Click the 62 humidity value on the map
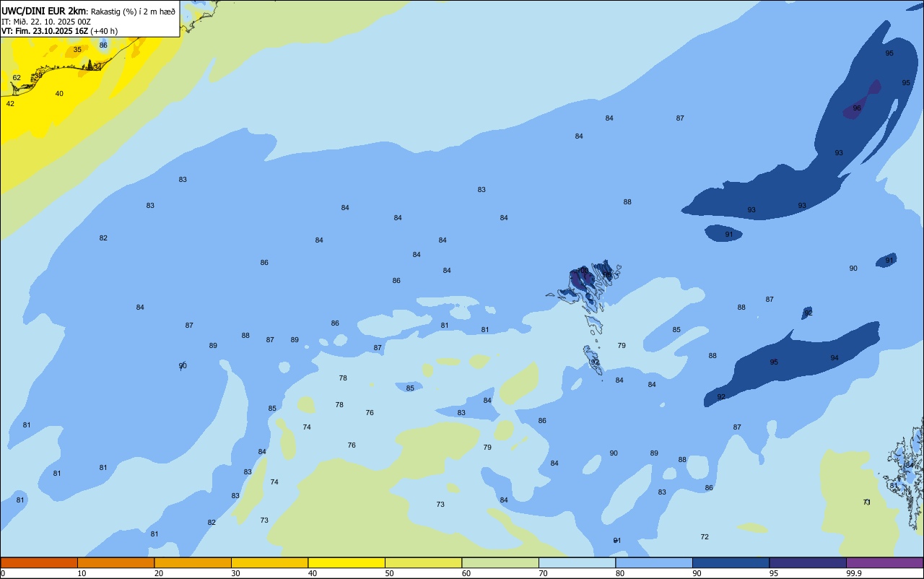 [x=17, y=78]
